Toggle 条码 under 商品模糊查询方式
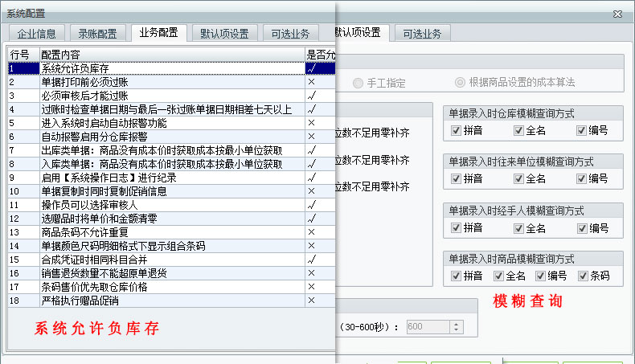Screen dimensions: 635x364 (583, 276)
